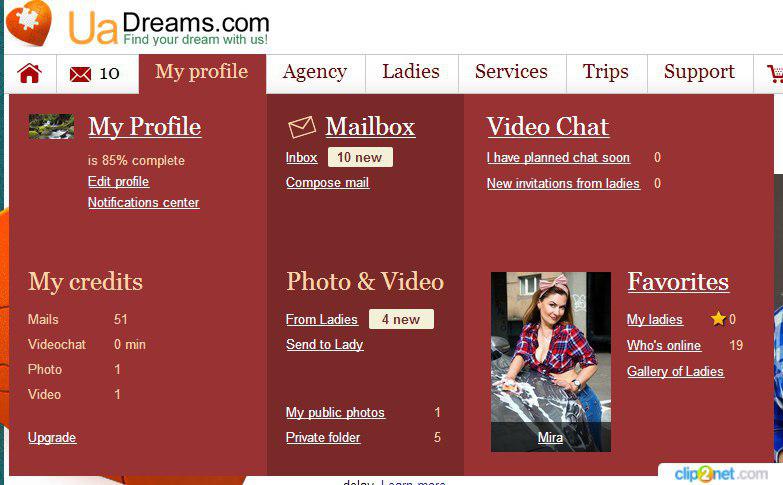Click the From Ladies link

[322, 320]
